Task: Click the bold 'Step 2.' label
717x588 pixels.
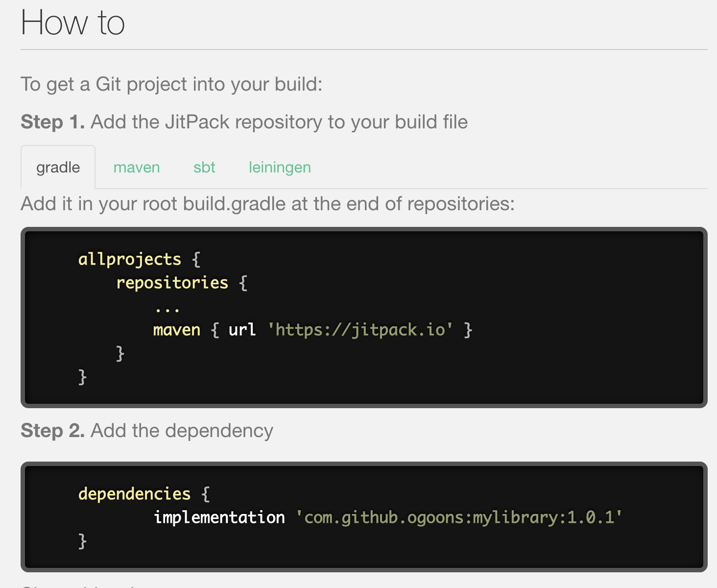Action: coord(53,431)
